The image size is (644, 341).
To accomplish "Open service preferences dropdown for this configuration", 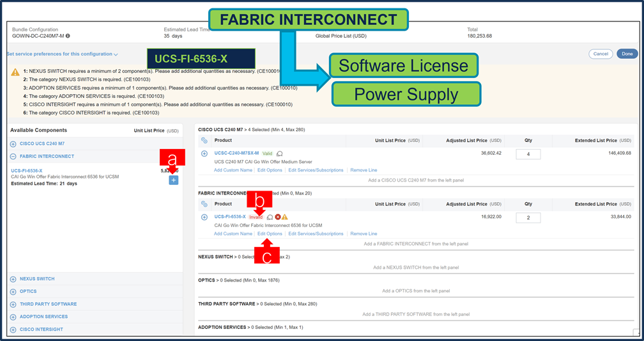I will pos(63,54).
